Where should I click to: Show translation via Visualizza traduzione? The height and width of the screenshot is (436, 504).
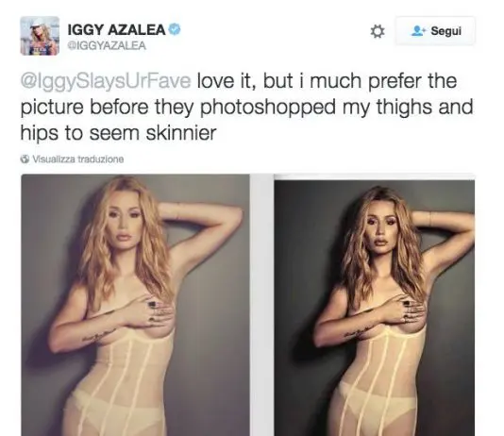pos(78,159)
